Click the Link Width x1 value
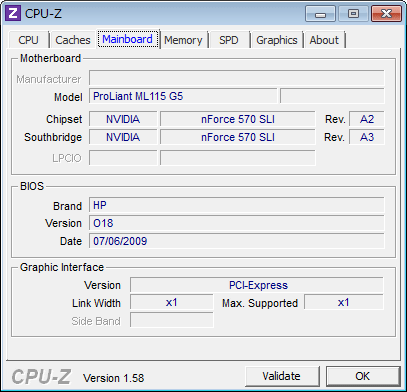407x392 pixels. coord(172,303)
